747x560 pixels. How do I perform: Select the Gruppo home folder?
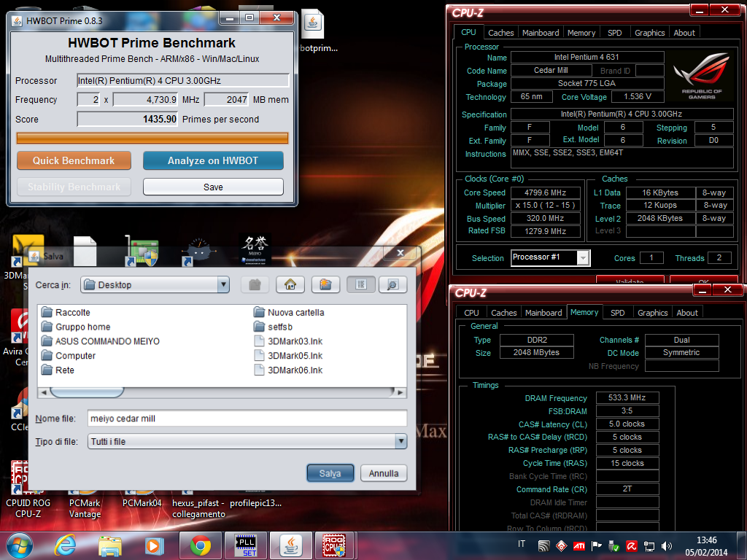pyautogui.click(x=76, y=327)
